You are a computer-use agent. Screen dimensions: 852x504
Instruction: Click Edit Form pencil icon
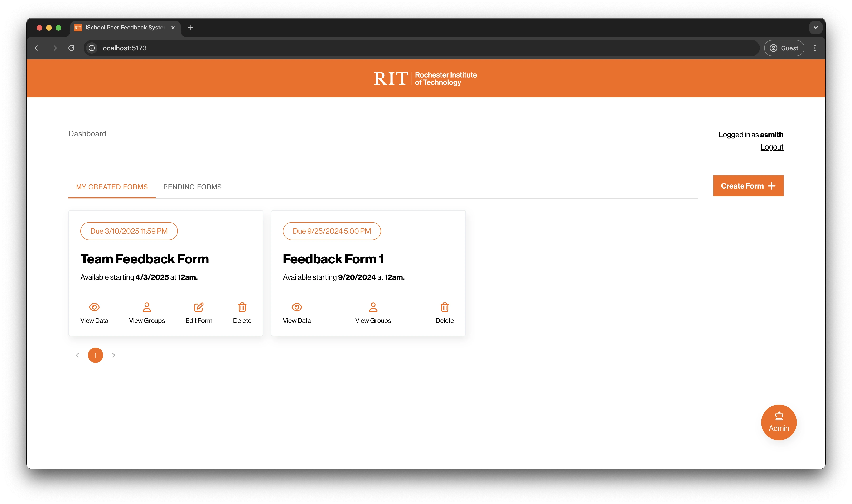click(x=199, y=307)
